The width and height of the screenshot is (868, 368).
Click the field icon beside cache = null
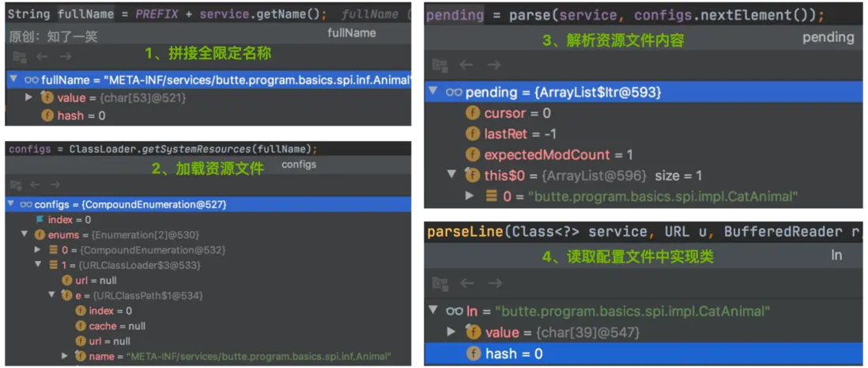coord(81,326)
